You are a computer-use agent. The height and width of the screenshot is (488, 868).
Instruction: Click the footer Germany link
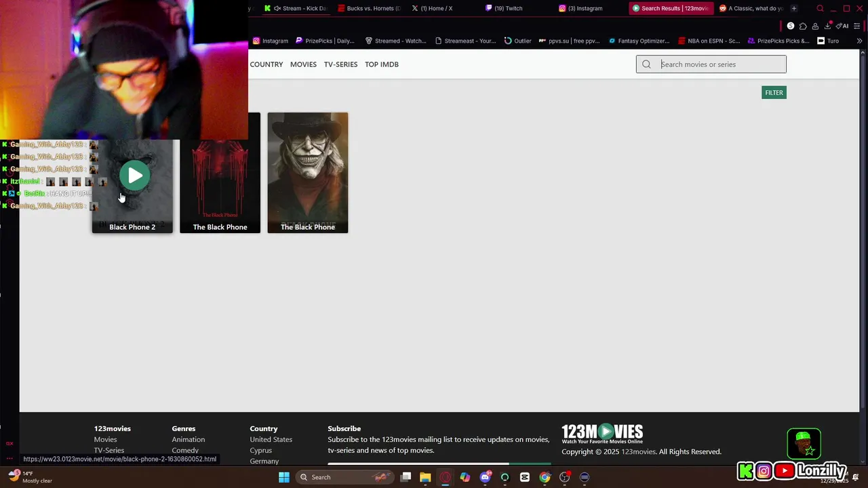point(264,461)
